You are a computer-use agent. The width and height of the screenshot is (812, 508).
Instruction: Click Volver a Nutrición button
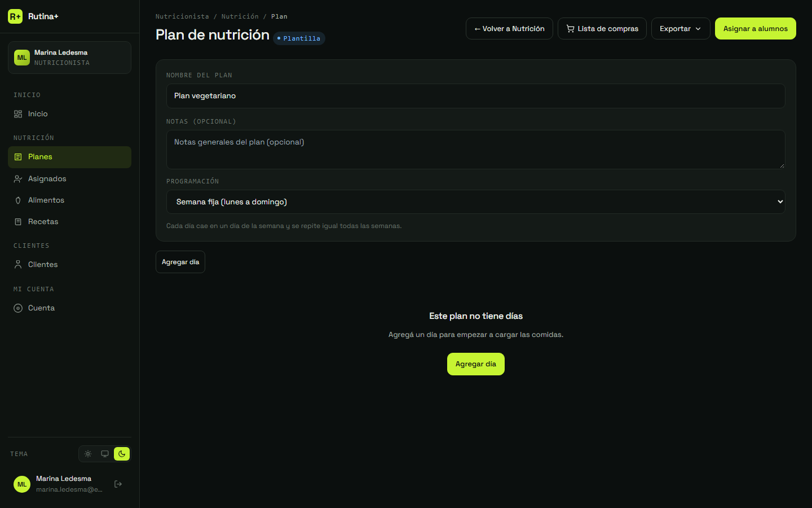[x=509, y=29]
